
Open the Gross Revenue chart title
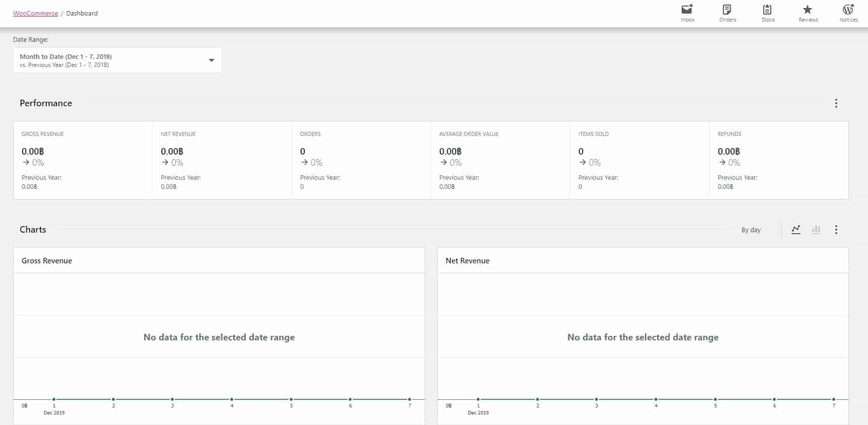click(47, 261)
